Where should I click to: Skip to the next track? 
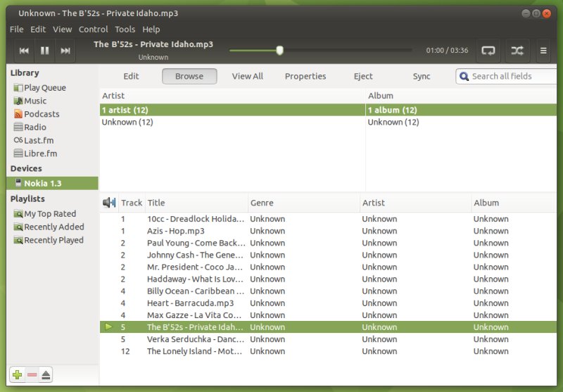click(65, 51)
